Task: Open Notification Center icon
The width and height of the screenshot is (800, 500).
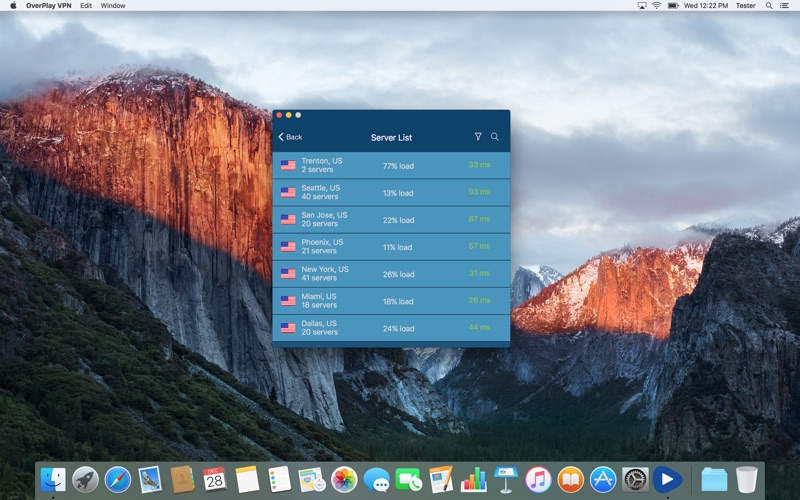Action: [x=785, y=6]
